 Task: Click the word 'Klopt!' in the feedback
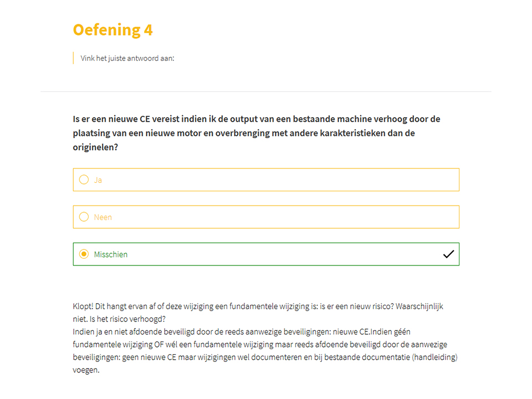83,306
